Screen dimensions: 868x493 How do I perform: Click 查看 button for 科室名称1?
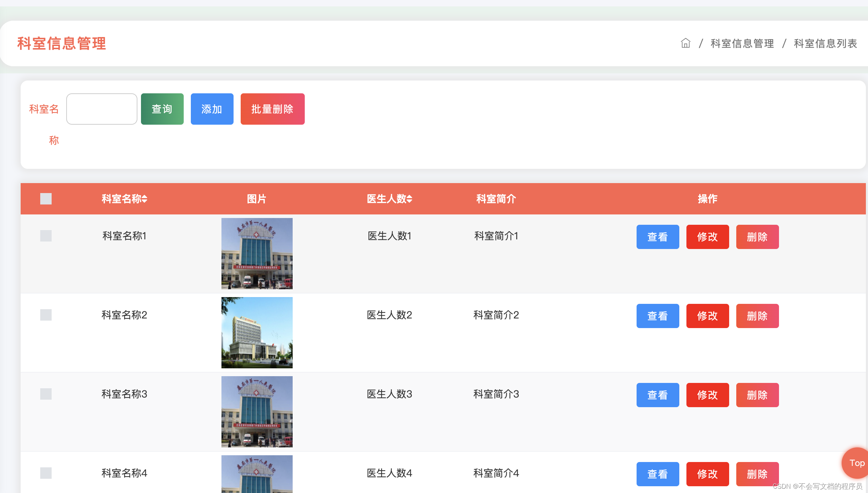[658, 237]
